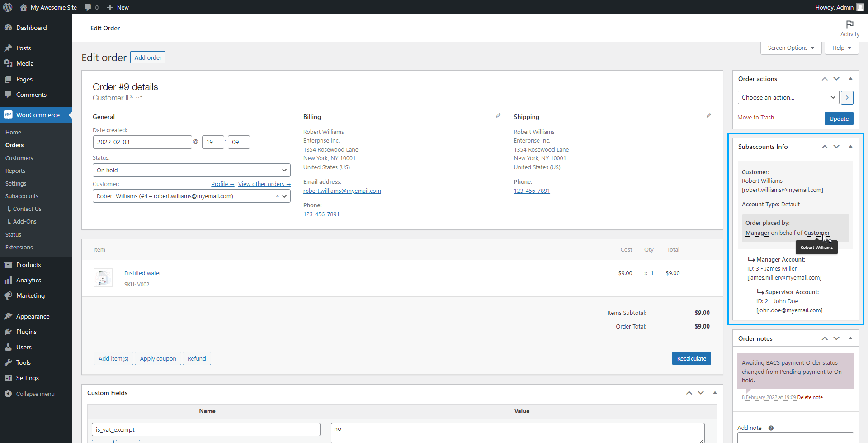Open the Products menu icon
This screenshot has height=443, width=868.
[8, 265]
